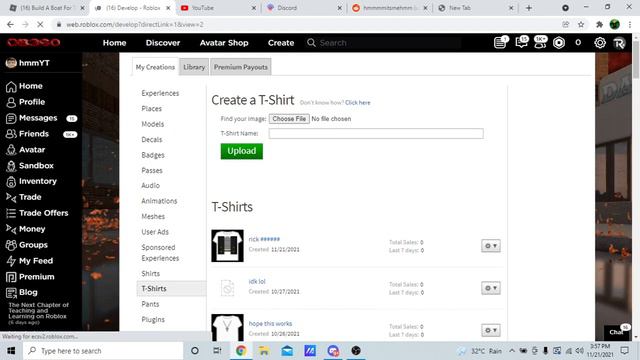Open Chrome from the Windows taskbar
The width and height of the screenshot is (640, 360).
click(241, 351)
